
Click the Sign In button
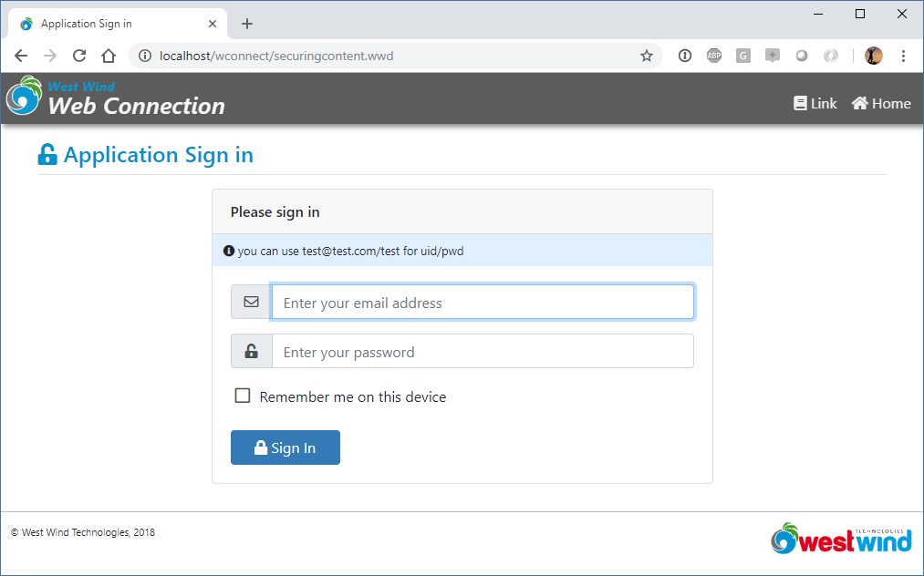click(x=286, y=447)
